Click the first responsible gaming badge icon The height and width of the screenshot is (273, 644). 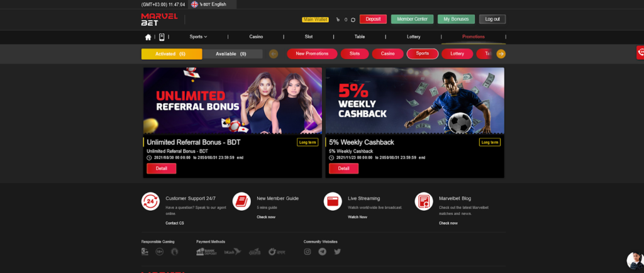pos(145,252)
